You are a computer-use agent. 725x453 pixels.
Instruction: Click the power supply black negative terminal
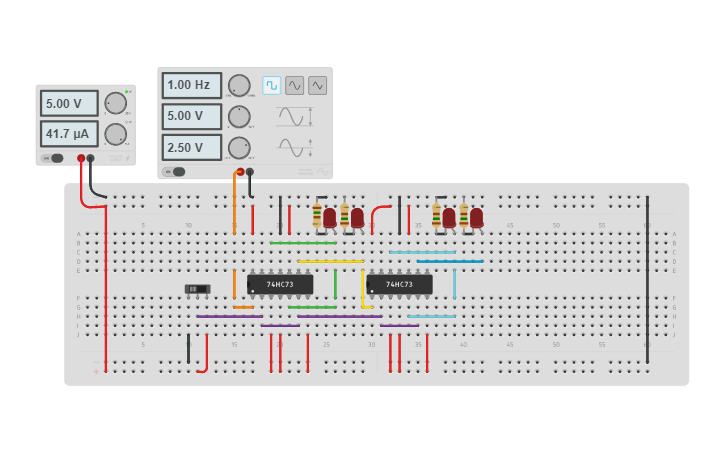point(91,158)
